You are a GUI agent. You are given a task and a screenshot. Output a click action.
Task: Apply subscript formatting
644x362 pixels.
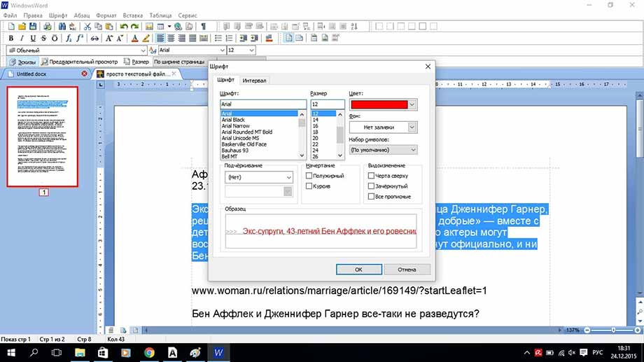tap(69, 39)
